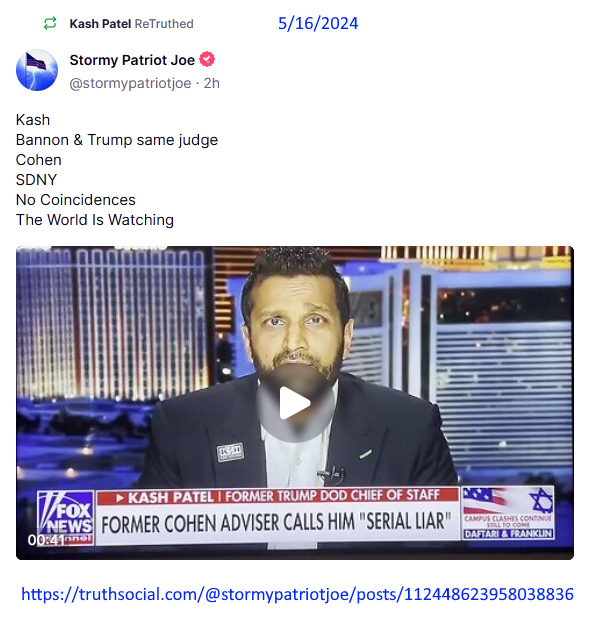Image resolution: width=590 pixels, height=623 pixels.
Task: Click the 00:41 video duration label
Action: coord(46,540)
